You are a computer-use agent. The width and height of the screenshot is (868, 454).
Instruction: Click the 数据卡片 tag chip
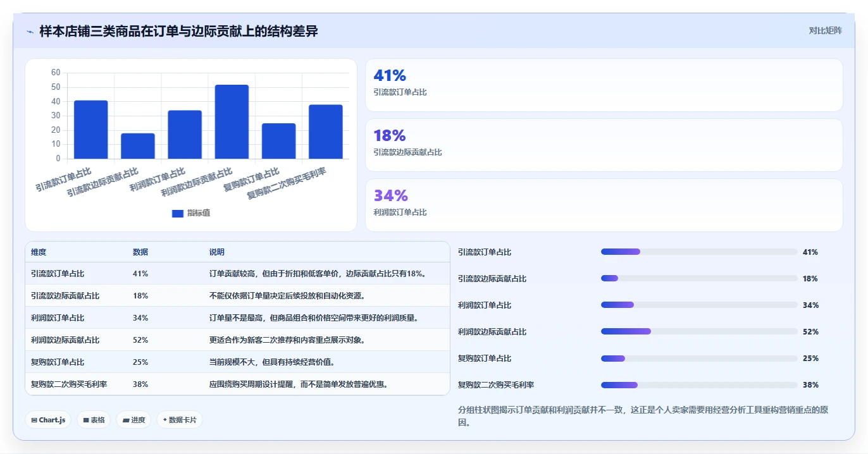180,420
